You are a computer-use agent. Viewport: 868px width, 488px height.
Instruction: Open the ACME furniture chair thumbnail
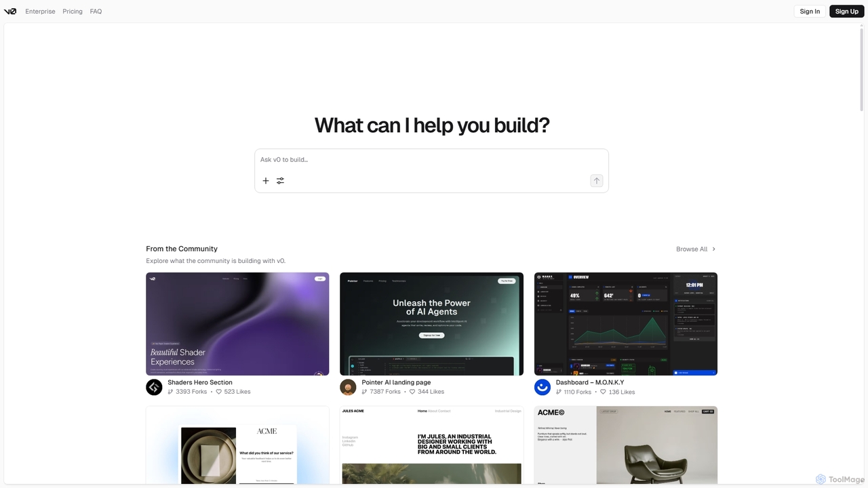pos(626,445)
